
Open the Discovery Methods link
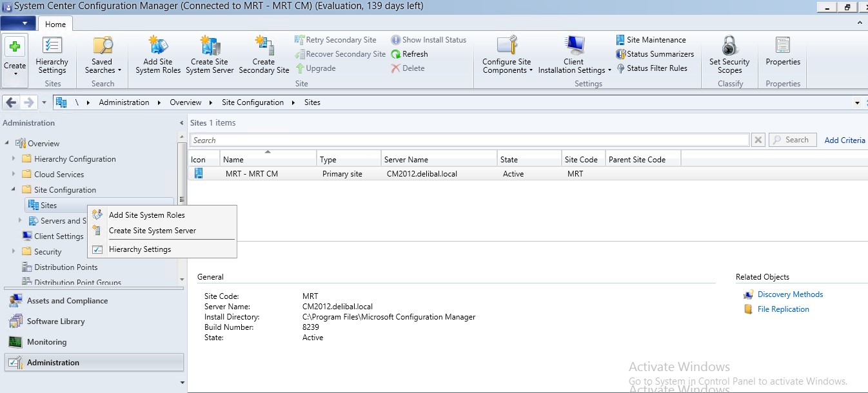click(x=790, y=294)
